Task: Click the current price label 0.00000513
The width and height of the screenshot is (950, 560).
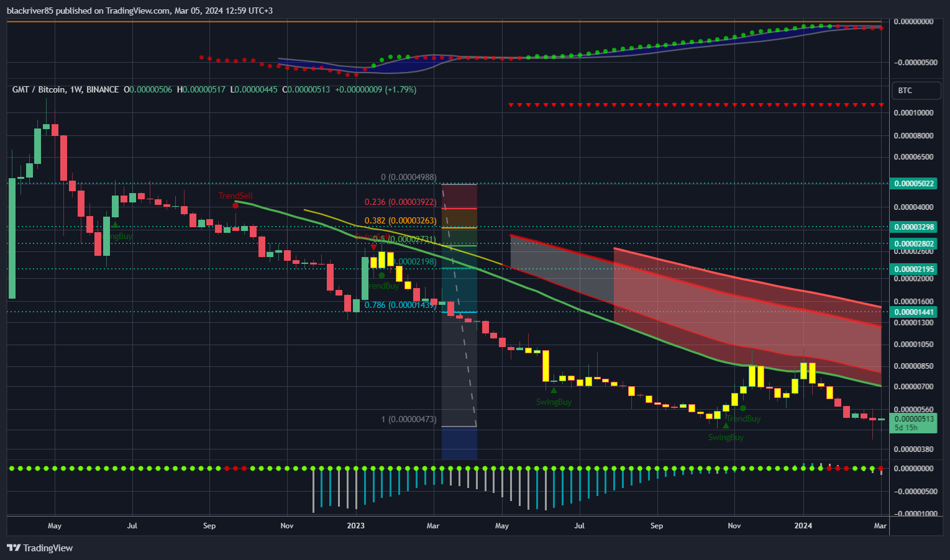Action: coord(914,419)
